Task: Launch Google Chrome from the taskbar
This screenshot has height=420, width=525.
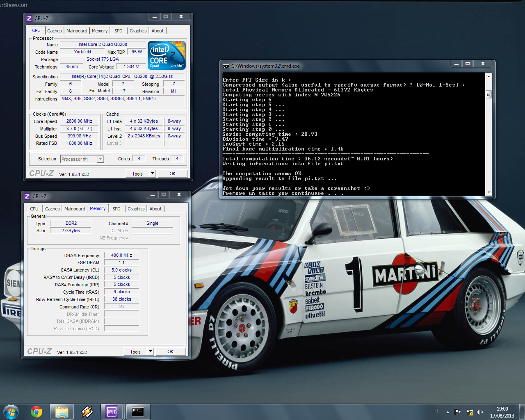Action: click(x=37, y=412)
